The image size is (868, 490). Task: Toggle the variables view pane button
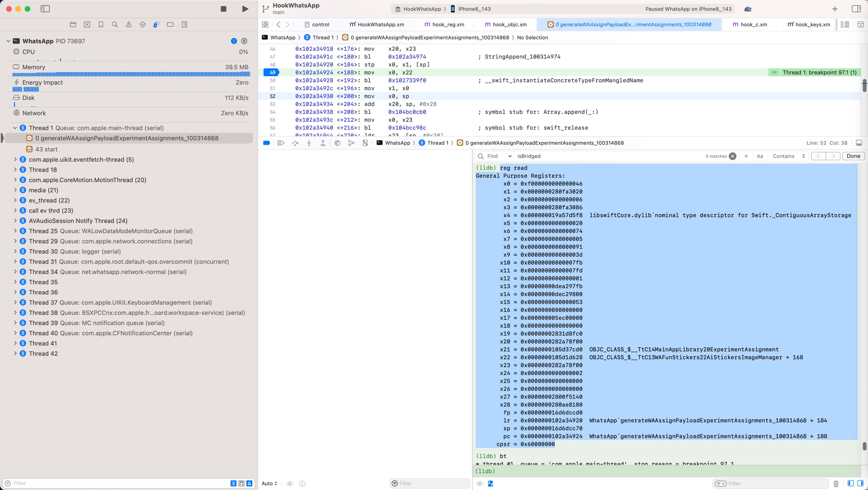point(851,484)
